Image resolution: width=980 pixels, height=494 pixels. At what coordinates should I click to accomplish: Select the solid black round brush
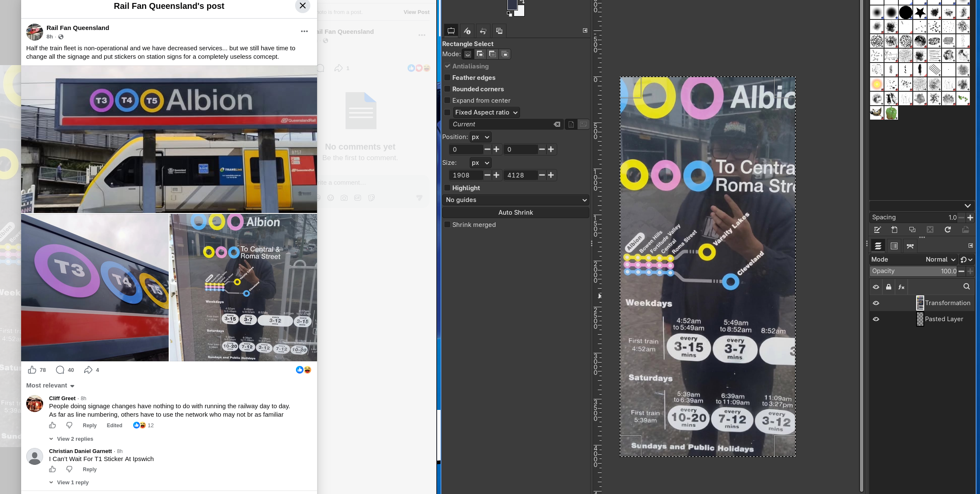[906, 13]
